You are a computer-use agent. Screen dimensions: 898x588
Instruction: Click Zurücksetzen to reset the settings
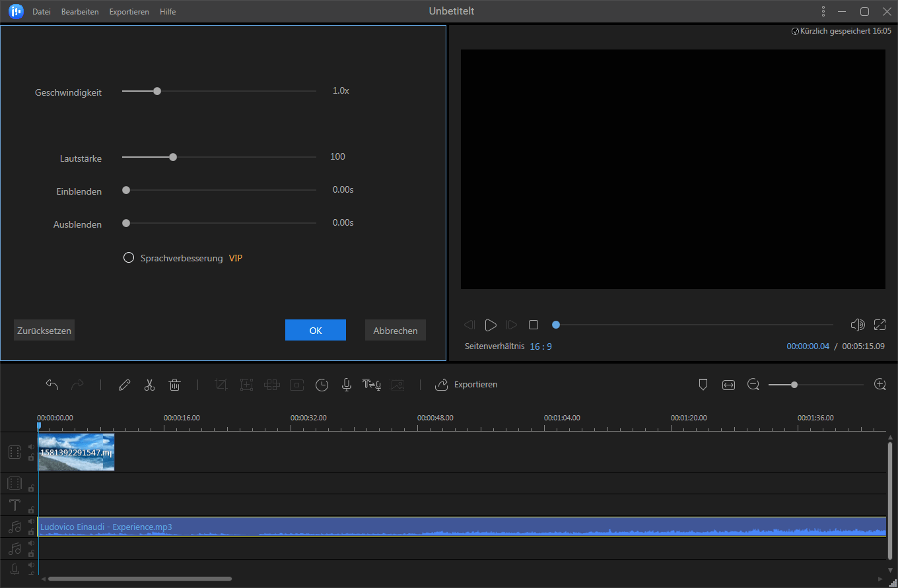[x=44, y=330]
